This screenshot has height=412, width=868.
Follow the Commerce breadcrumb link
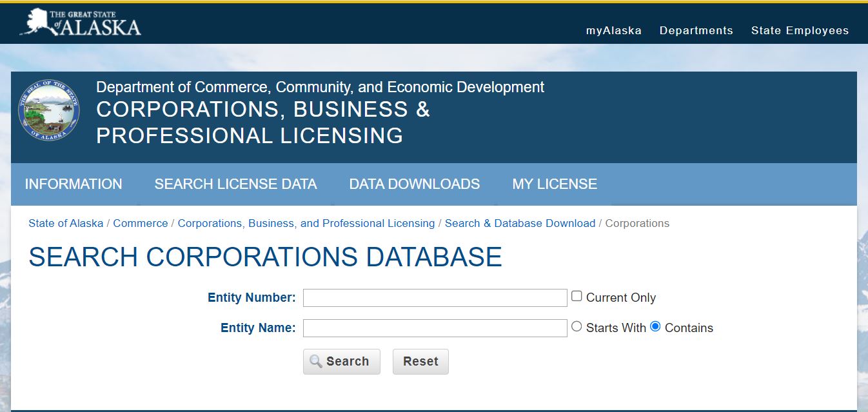[141, 223]
